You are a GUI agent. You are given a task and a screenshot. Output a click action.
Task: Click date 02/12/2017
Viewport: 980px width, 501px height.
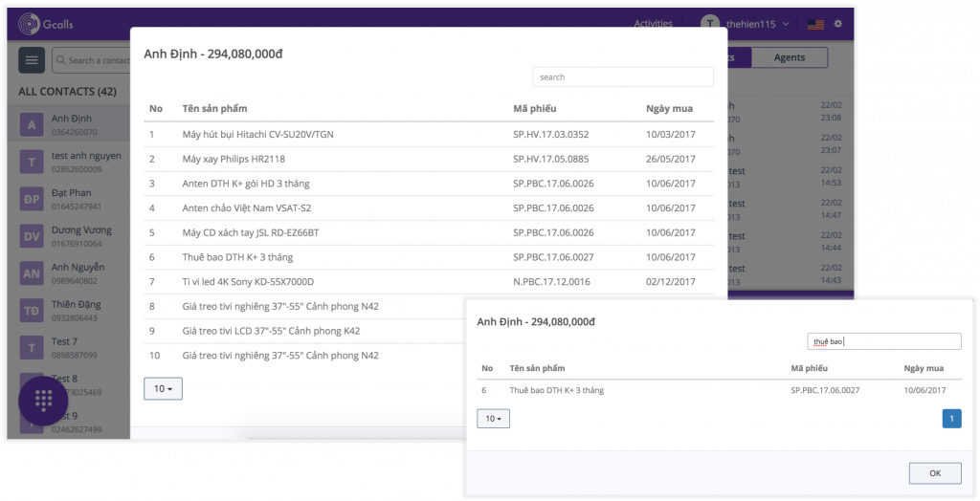tap(671, 282)
